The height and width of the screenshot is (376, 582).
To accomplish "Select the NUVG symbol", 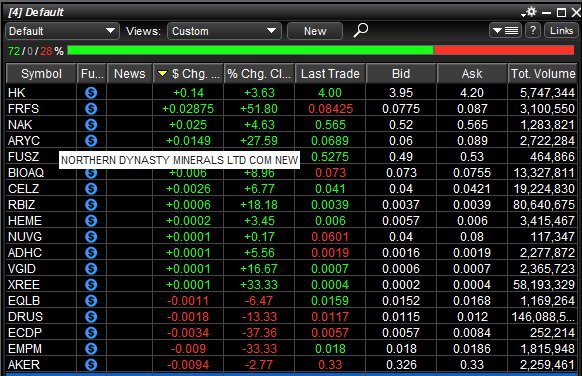I will [25, 236].
